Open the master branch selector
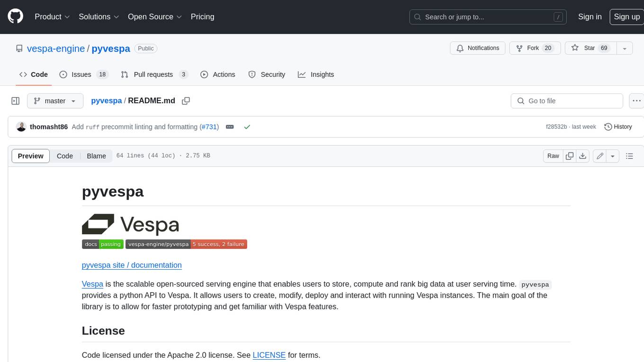The height and width of the screenshot is (362, 644). click(55, 101)
